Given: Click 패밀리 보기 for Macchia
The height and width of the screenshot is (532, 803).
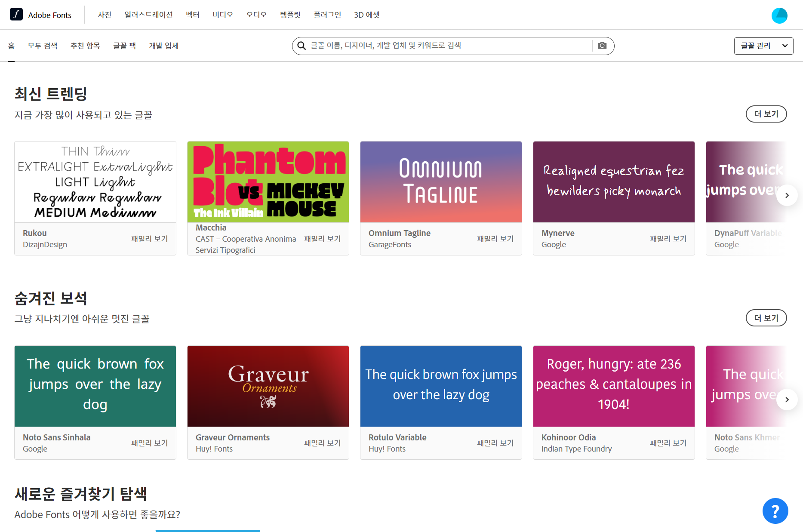Looking at the screenshot, I should (322, 239).
